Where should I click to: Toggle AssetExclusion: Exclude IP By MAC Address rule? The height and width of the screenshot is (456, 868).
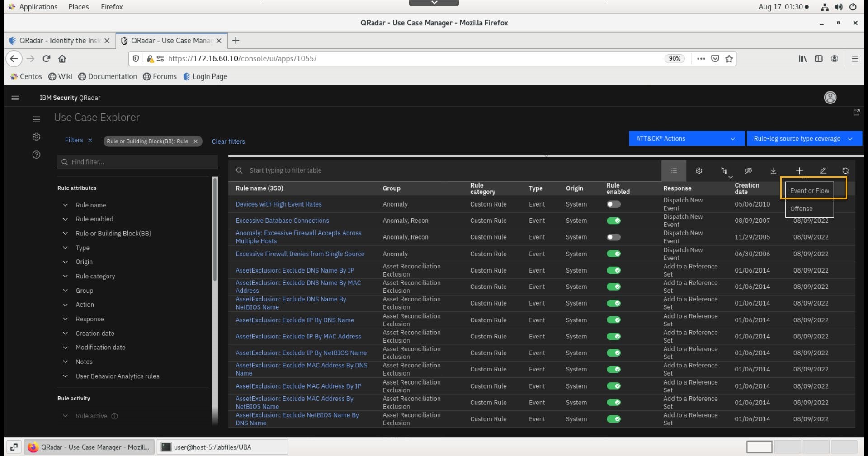click(613, 337)
